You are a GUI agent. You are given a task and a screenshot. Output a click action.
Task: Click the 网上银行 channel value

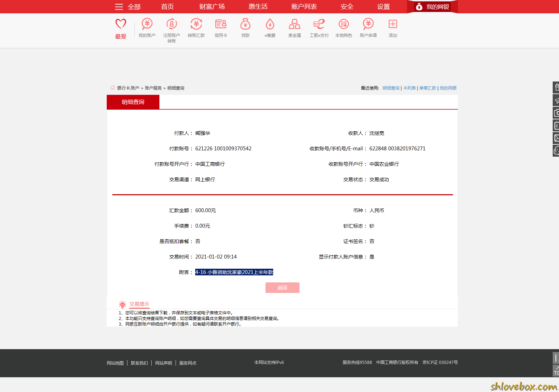point(205,179)
